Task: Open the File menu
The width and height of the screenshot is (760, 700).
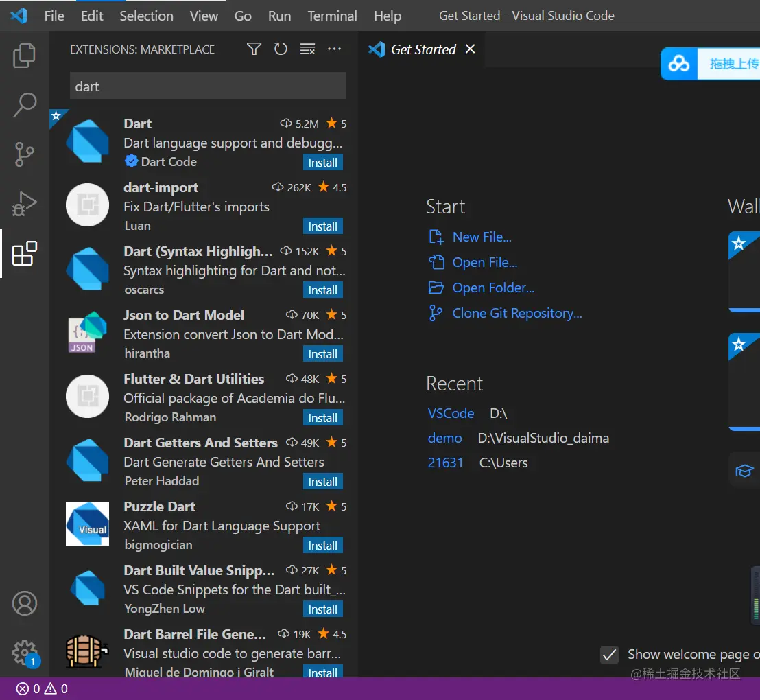Action: pyautogui.click(x=54, y=16)
